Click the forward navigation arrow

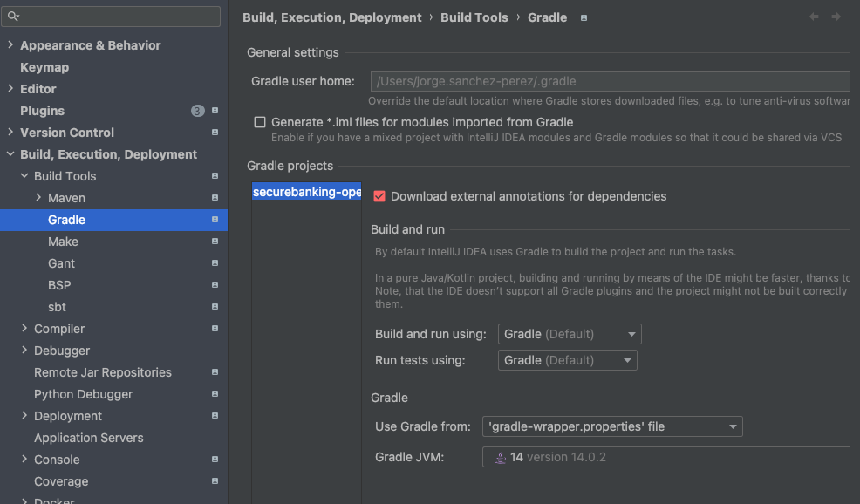click(x=836, y=17)
